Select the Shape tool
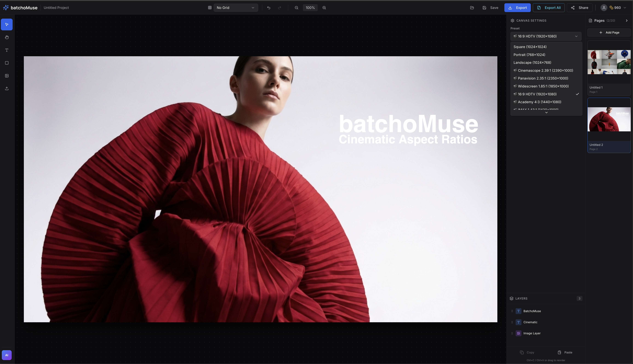Image resolution: width=633 pixels, height=364 pixels. point(6,63)
